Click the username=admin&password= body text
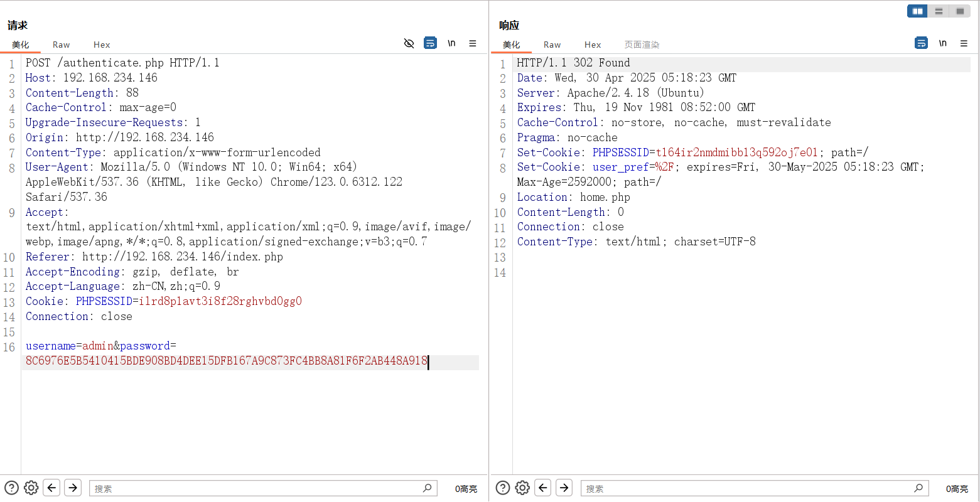Image resolution: width=980 pixels, height=502 pixels. click(x=101, y=346)
